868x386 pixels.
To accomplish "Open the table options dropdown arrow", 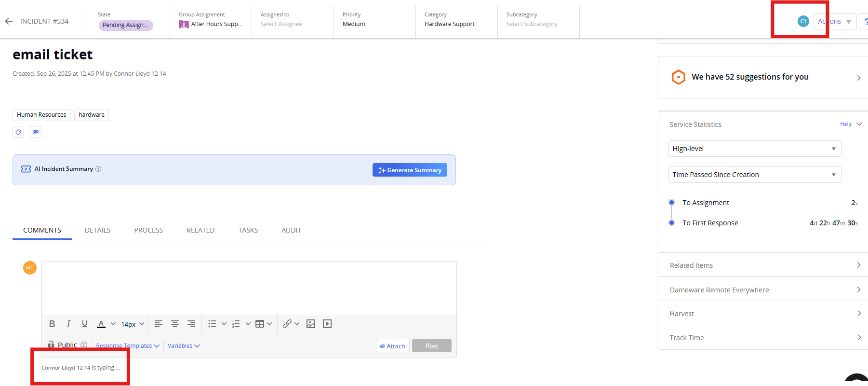I will pyautogui.click(x=269, y=324).
